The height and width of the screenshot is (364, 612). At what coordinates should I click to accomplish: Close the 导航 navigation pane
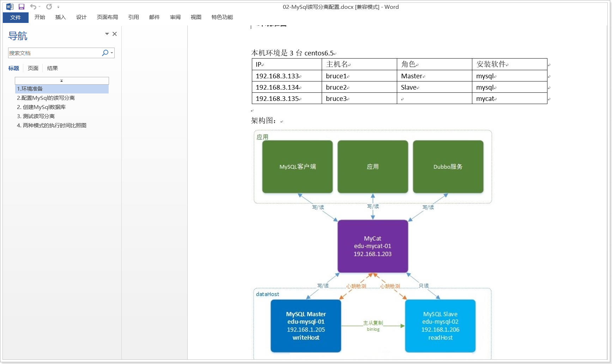115,34
